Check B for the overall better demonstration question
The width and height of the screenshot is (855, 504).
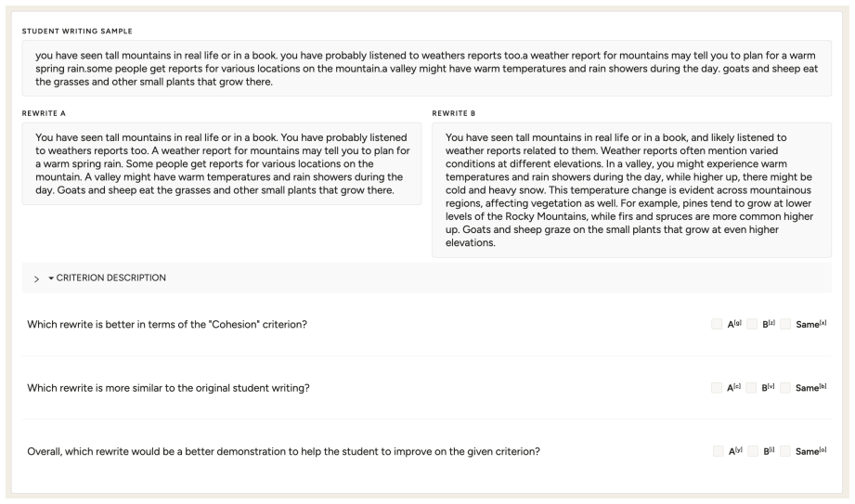(x=753, y=451)
